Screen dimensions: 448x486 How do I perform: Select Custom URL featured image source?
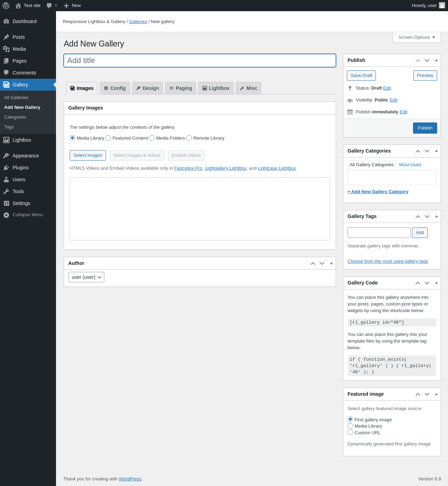(x=350, y=432)
